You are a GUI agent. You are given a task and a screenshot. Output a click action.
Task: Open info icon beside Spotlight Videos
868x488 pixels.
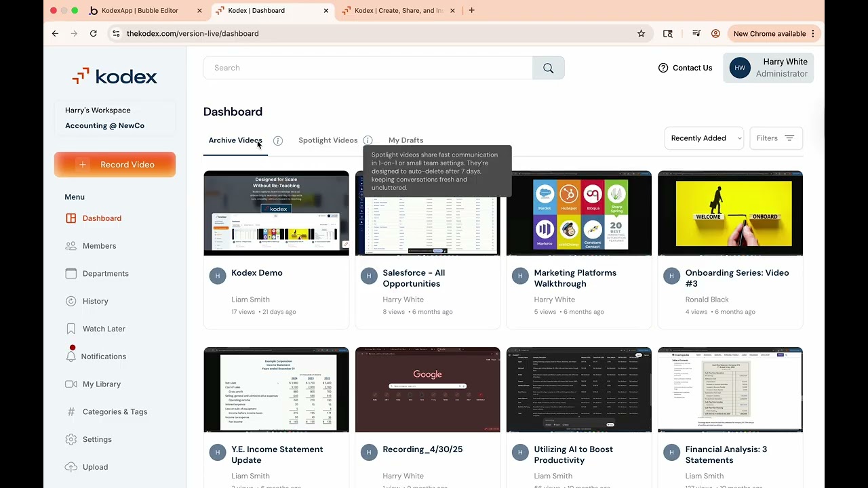click(x=368, y=140)
